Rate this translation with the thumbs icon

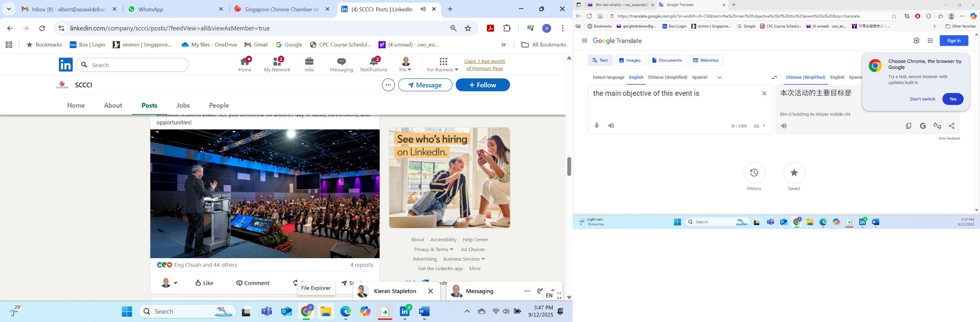coord(937,126)
